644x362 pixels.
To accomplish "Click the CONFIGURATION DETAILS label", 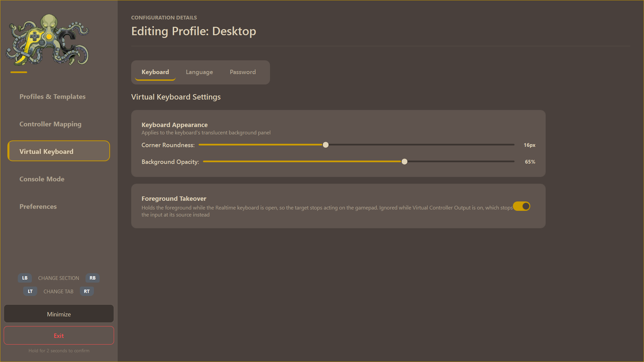I will (x=164, y=17).
